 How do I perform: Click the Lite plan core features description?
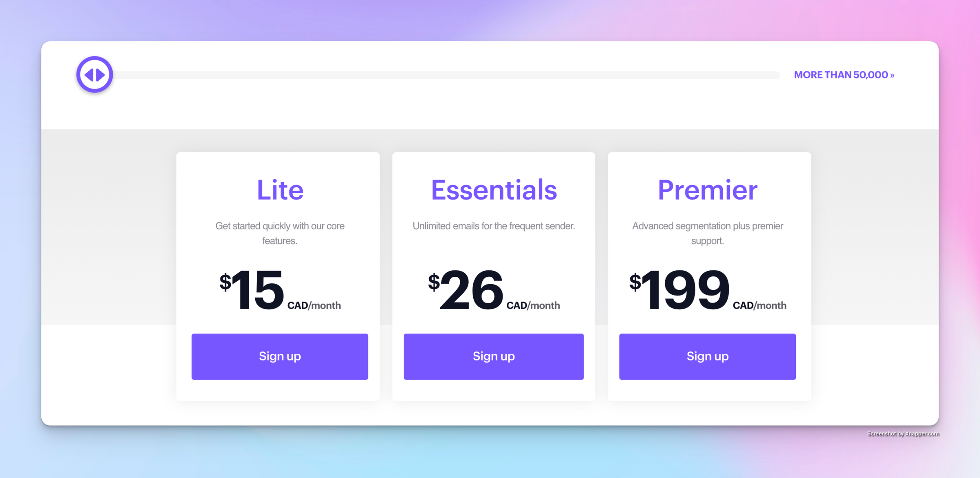280,233
